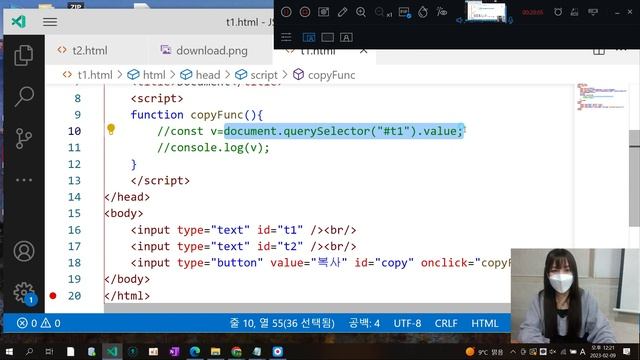Click the recorder eye-with-pen visibility icon
The height and width of the screenshot is (360, 640).
tap(442, 12)
